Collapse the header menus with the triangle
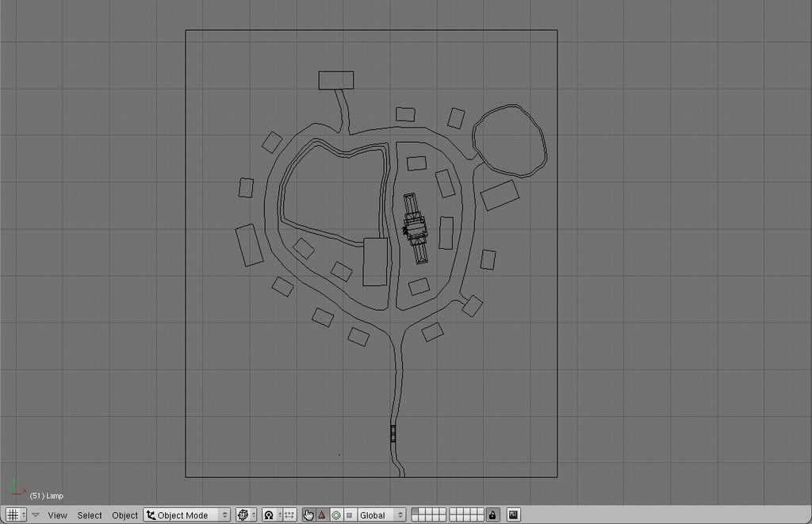Screen dimensions: 812x524 (35, 514)
